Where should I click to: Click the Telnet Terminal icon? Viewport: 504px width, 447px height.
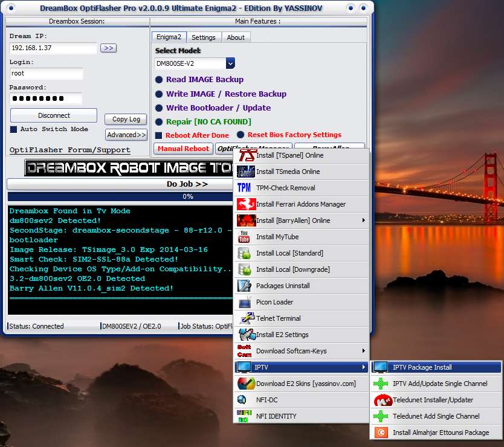[247, 318]
